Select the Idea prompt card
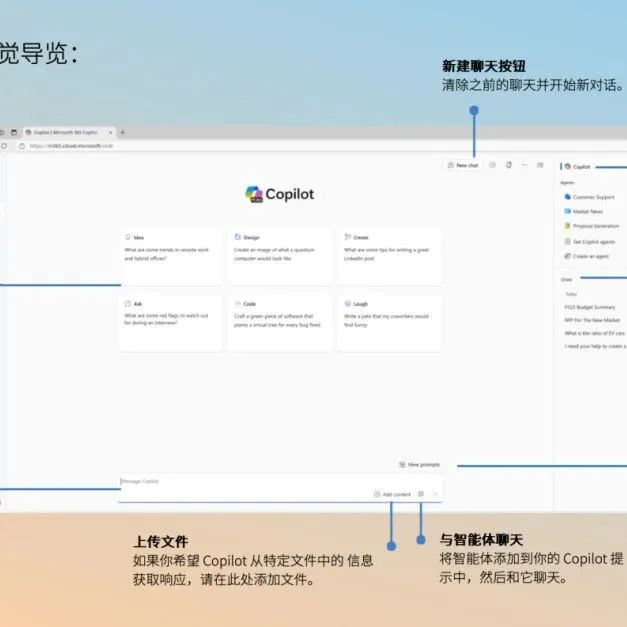Image resolution: width=627 pixels, height=627 pixels. tap(170, 257)
